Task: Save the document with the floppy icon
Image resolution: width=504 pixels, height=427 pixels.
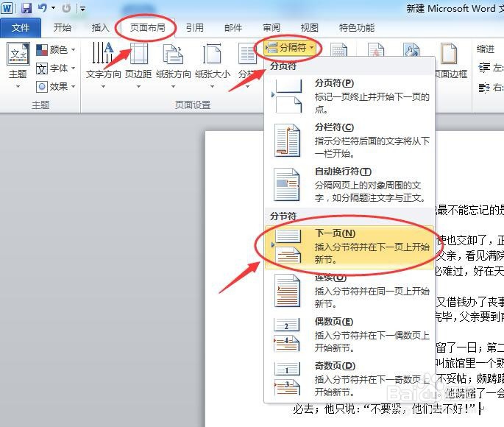Action: point(26,8)
